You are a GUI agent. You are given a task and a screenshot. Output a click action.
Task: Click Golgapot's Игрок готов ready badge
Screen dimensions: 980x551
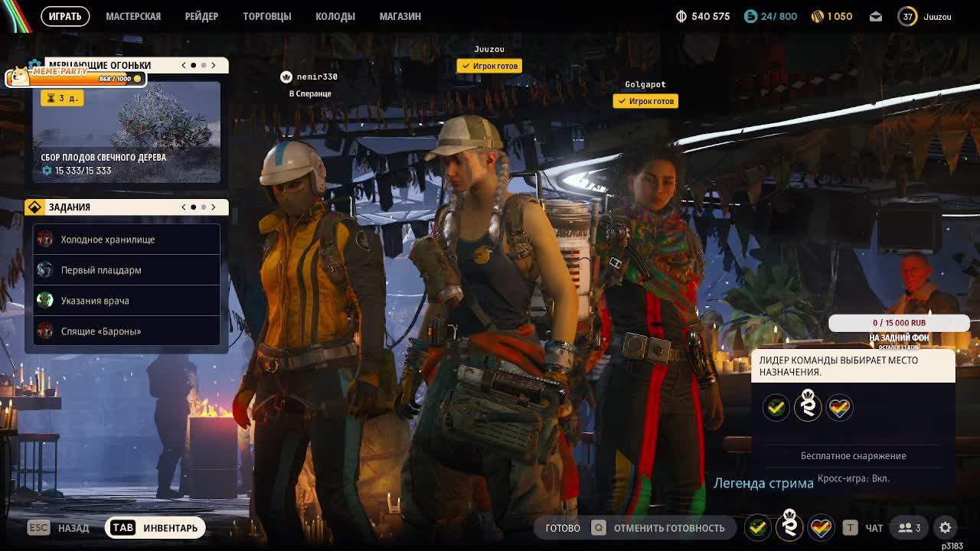pos(645,101)
